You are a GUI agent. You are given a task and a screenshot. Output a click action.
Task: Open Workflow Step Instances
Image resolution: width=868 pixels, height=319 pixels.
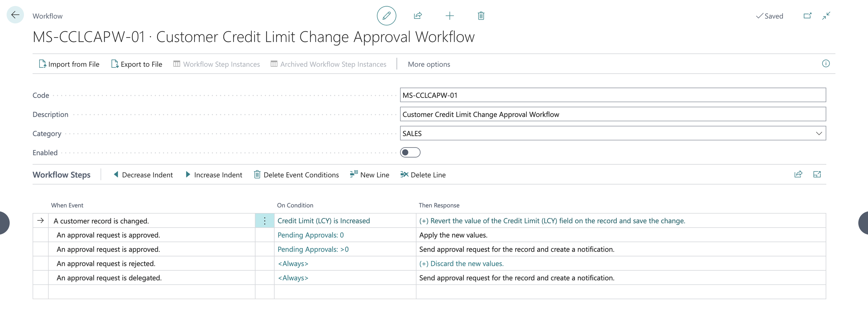[217, 64]
